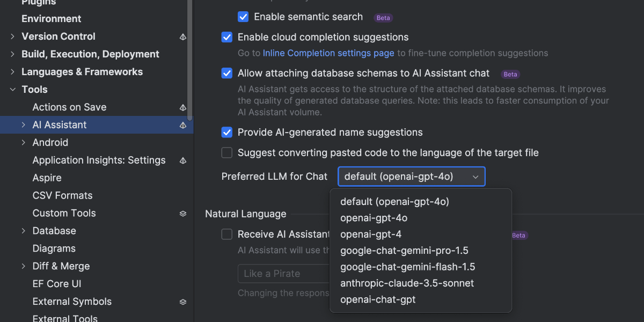The image size is (644, 322).
Task: Expand the Database tree node
Action: click(x=24, y=231)
